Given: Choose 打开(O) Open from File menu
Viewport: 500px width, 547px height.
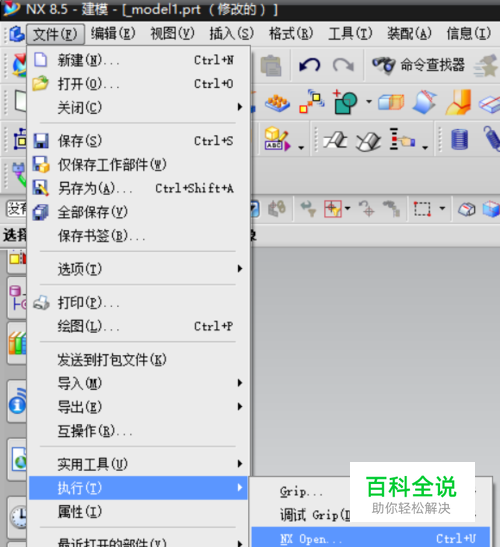Looking at the screenshot, I should click(x=138, y=84).
